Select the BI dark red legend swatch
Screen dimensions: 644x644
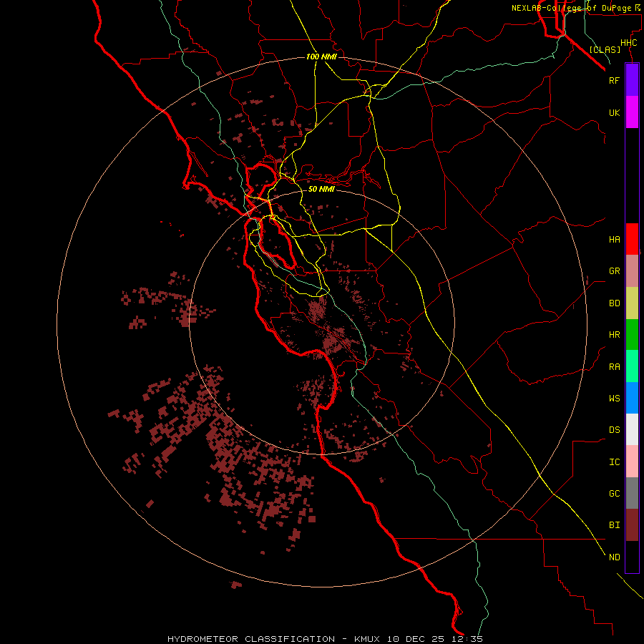pyautogui.click(x=632, y=525)
